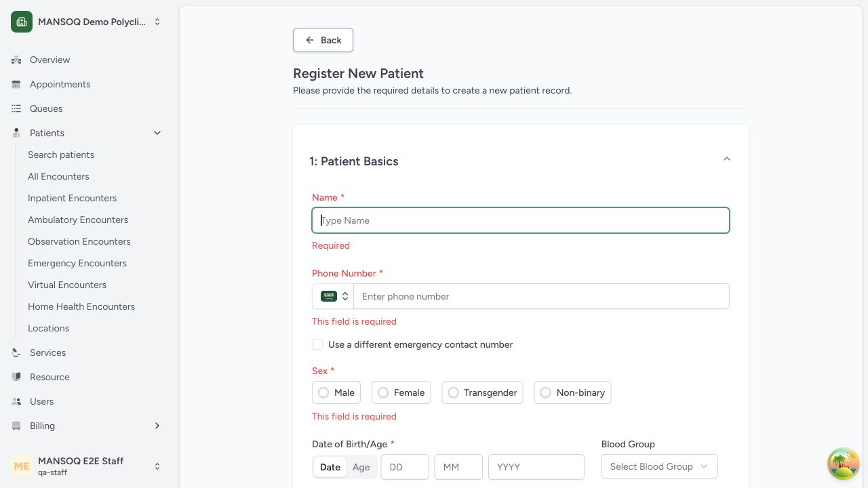The width and height of the screenshot is (868, 488).
Task: Click the Appointments calendar icon
Action: coord(16,84)
